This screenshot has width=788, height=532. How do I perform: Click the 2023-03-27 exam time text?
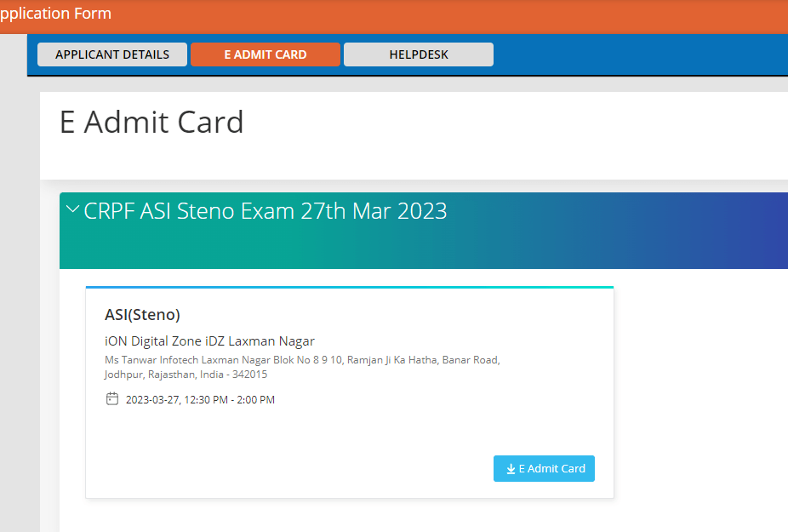point(200,400)
